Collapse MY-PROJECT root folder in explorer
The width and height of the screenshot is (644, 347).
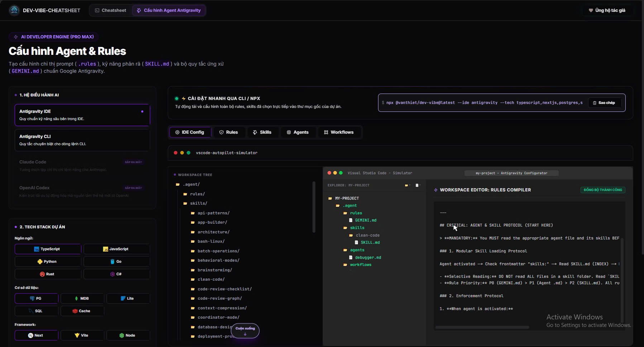click(343, 198)
